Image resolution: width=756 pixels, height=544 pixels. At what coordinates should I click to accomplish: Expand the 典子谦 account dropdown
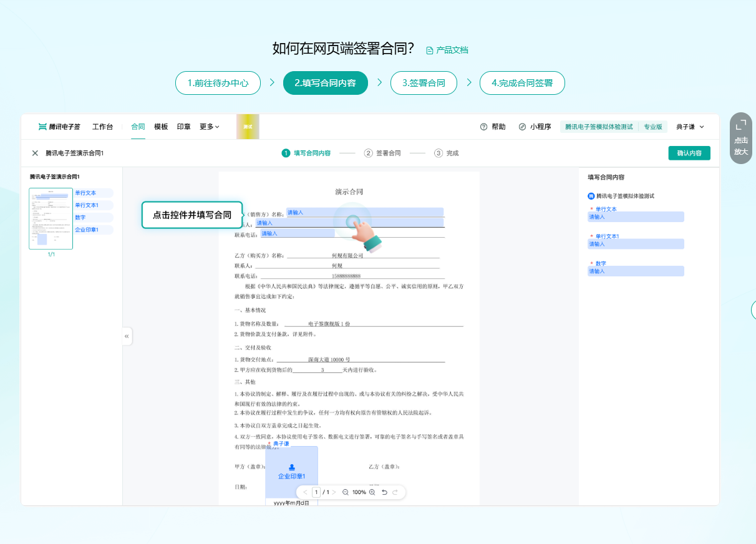click(690, 127)
